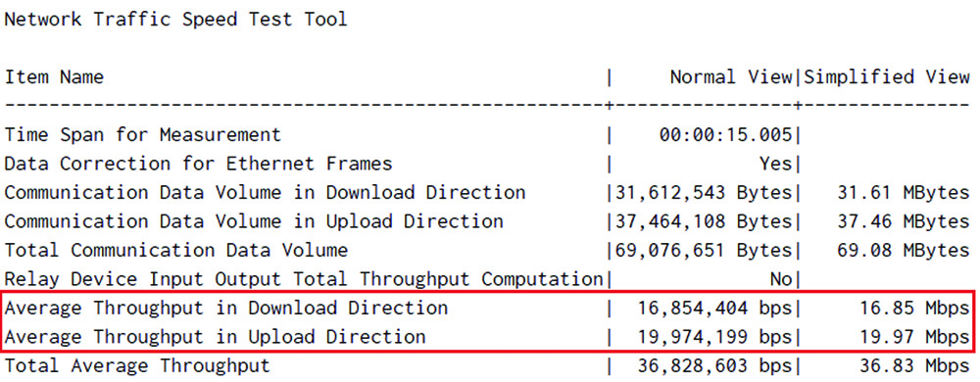Click the 00:00:15.005 time value
The height and width of the screenshot is (382, 980).
coord(725,135)
